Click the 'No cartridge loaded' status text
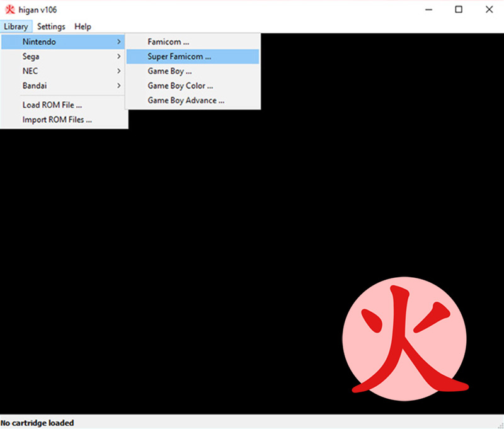Image resolution: width=504 pixels, height=429 pixels. [x=37, y=423]
